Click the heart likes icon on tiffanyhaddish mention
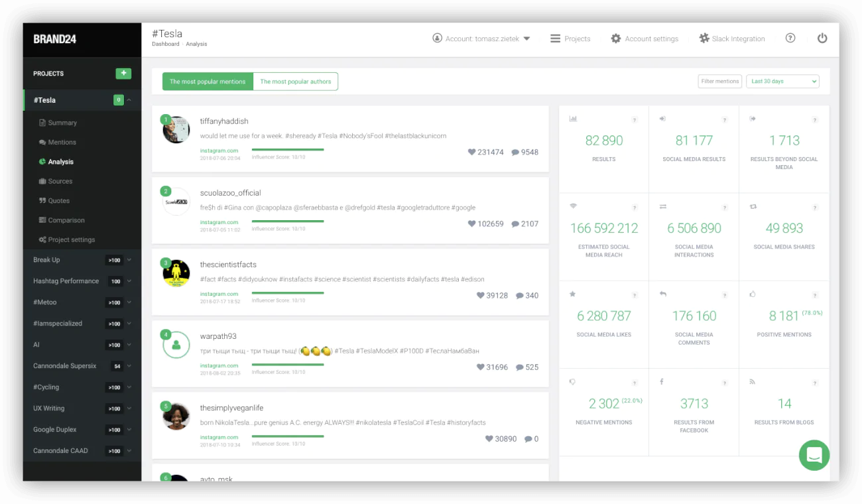The height and width of the screenshot is (504, 862). (471, 152)
